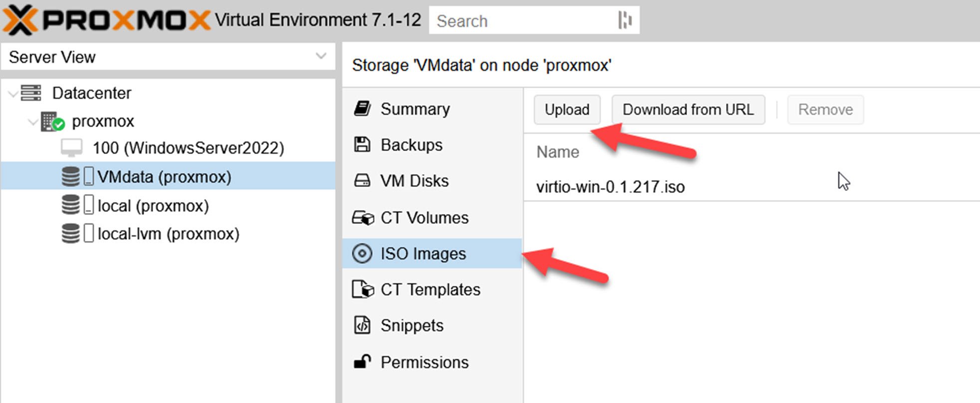The image size is (980, 403).
Task: Click the Datacenter server icon
Action: coord(31,93)
